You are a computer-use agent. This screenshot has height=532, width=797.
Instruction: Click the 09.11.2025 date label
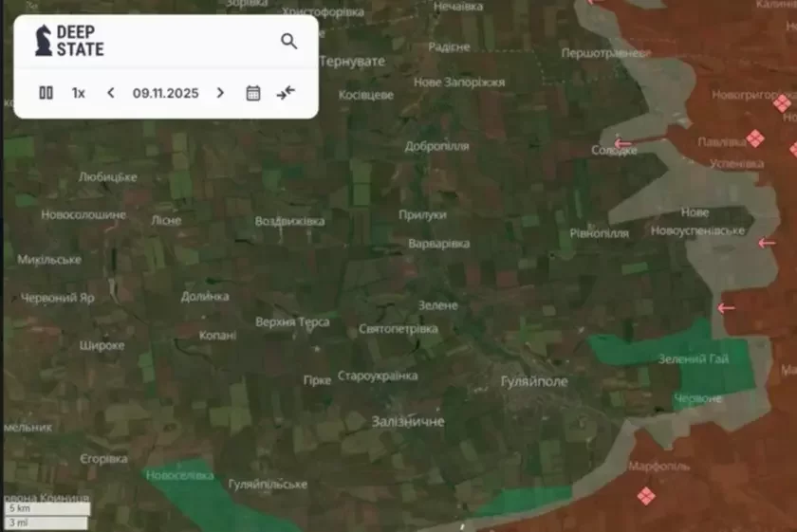pos(165,93)
